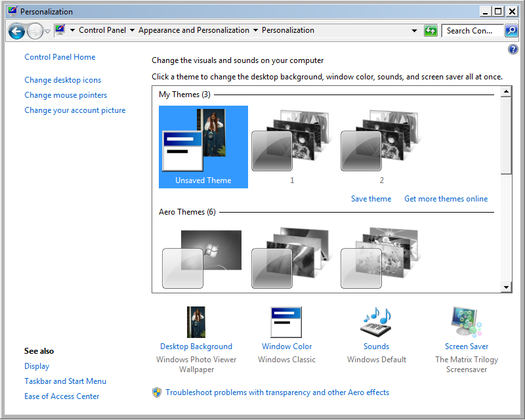The width and height of the screenshot is (525, 420).
Task: Click the shield icon beside Troubleshoot
Action: coord(157,392)
